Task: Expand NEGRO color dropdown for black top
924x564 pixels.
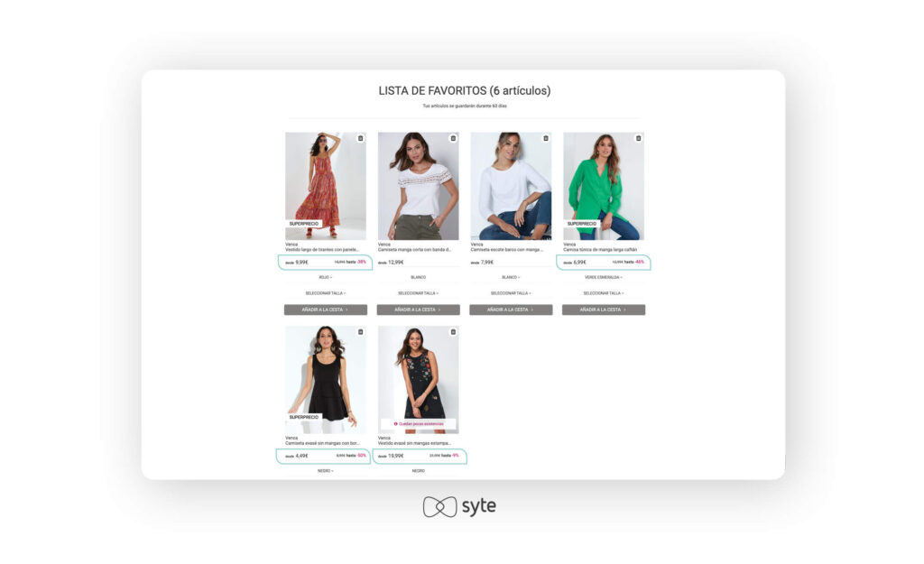Action: [325, 471]
